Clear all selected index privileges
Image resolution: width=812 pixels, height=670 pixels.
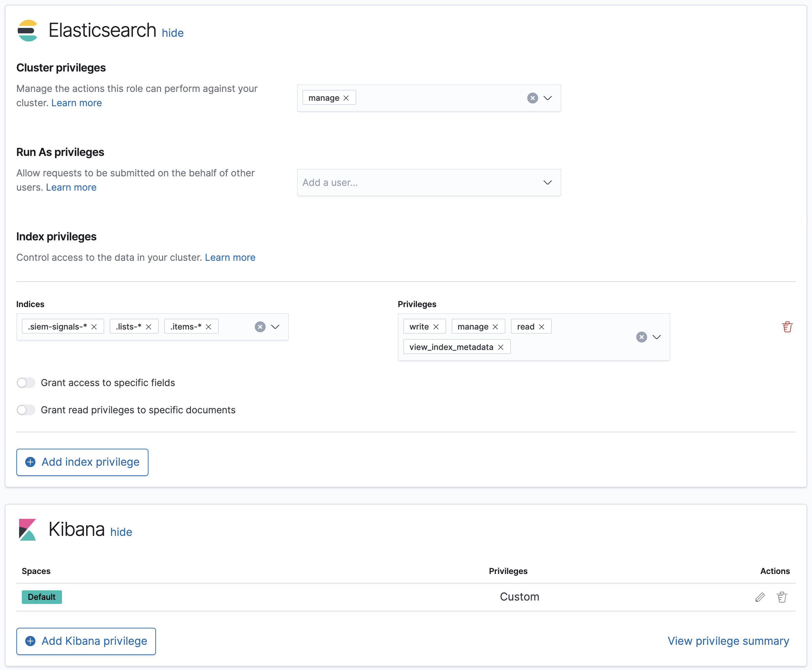[641, 337]
